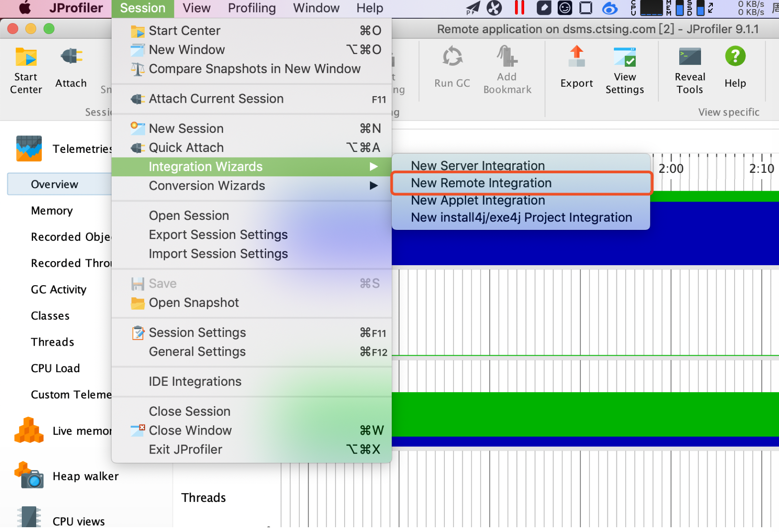
Task: Choose Quick Attach menu entry
Action: point(251,148)
